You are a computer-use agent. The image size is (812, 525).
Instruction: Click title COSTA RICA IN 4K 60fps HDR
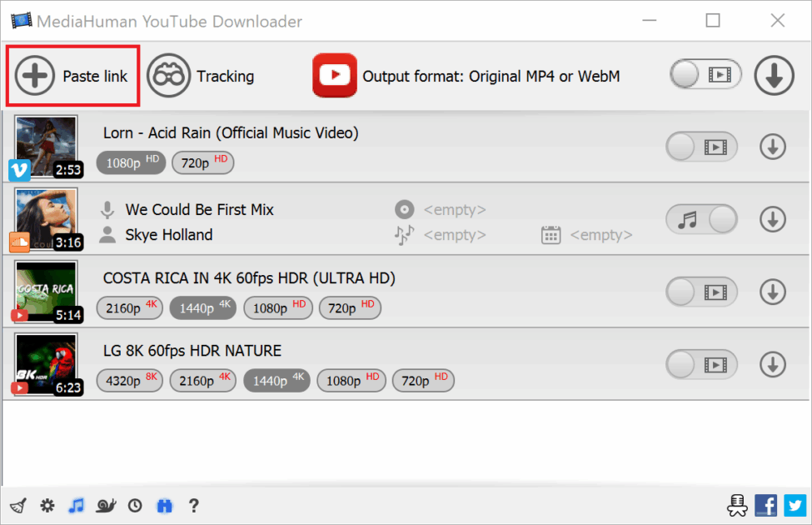coord(249,278)
